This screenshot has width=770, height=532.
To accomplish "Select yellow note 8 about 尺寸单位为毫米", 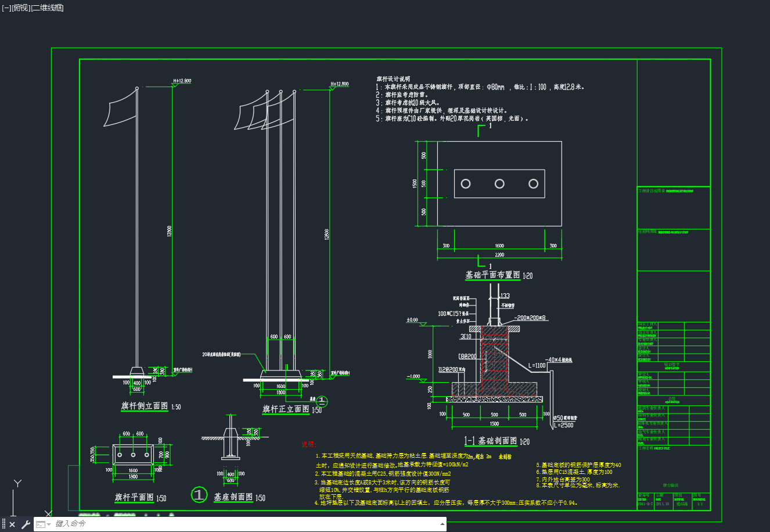I will coord(578,486).
